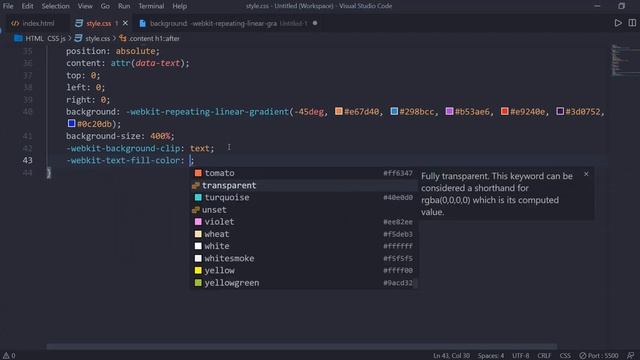Screen dimensions: 640x360
Task: Select wheat from autocomplete list
Action: pyautogui.click(x=304, y=234)
